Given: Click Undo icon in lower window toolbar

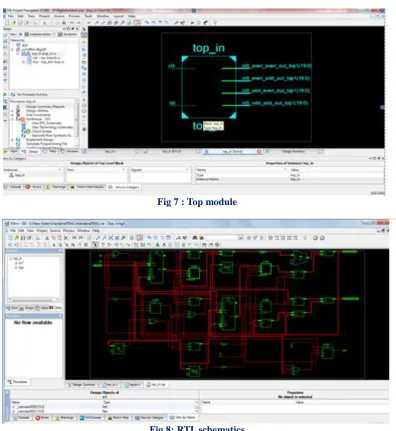Looking at the screenshot, I should [74, 238].
